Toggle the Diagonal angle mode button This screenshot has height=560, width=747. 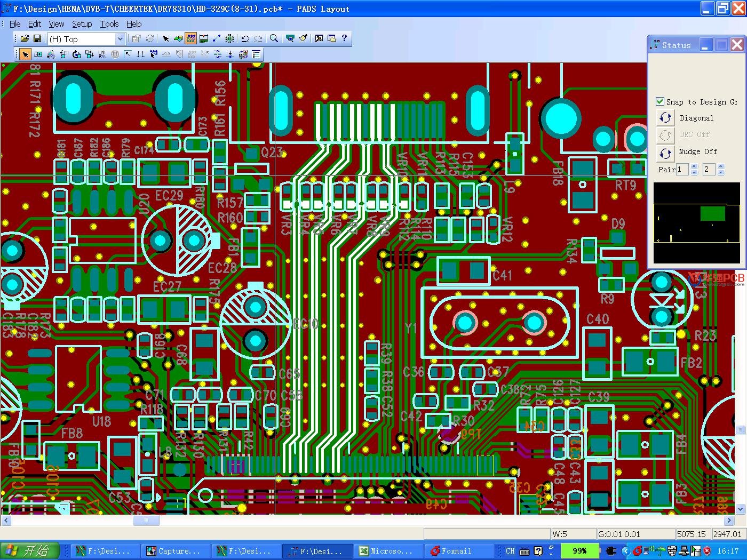coord(665,118)
